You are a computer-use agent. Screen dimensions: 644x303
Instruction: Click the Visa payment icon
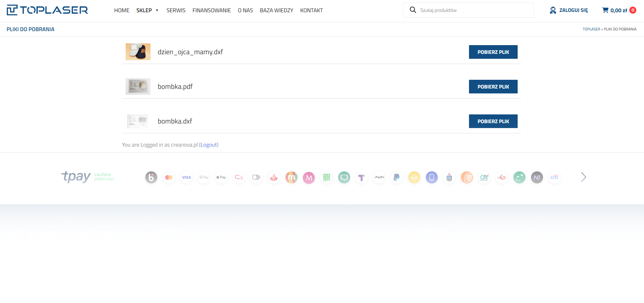click(186, 177)
